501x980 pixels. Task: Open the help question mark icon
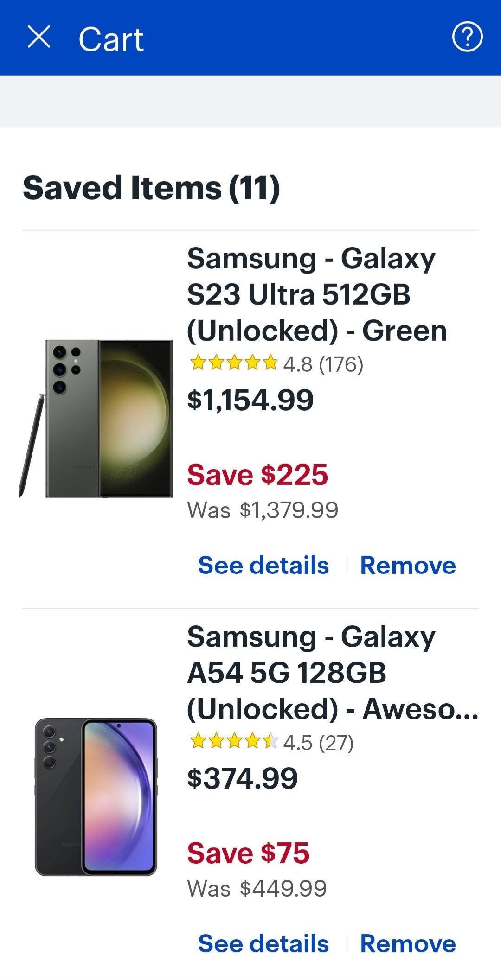[x=467, y=37]
